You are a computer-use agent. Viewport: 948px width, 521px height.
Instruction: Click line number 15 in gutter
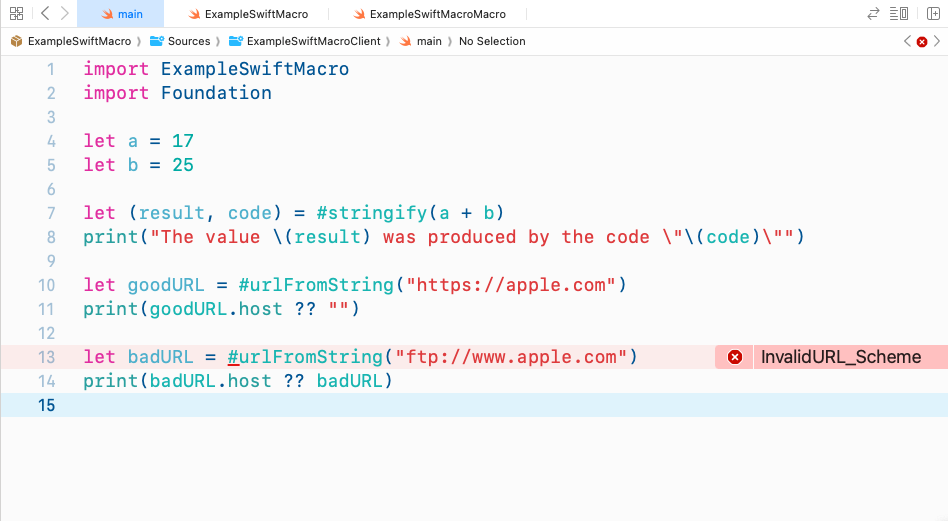47,405
